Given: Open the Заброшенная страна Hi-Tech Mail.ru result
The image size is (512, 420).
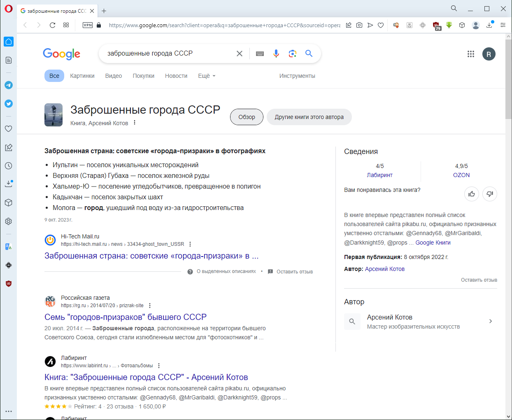Looking at the screenshot, I should pyautogui.click(x=151, y=256).
